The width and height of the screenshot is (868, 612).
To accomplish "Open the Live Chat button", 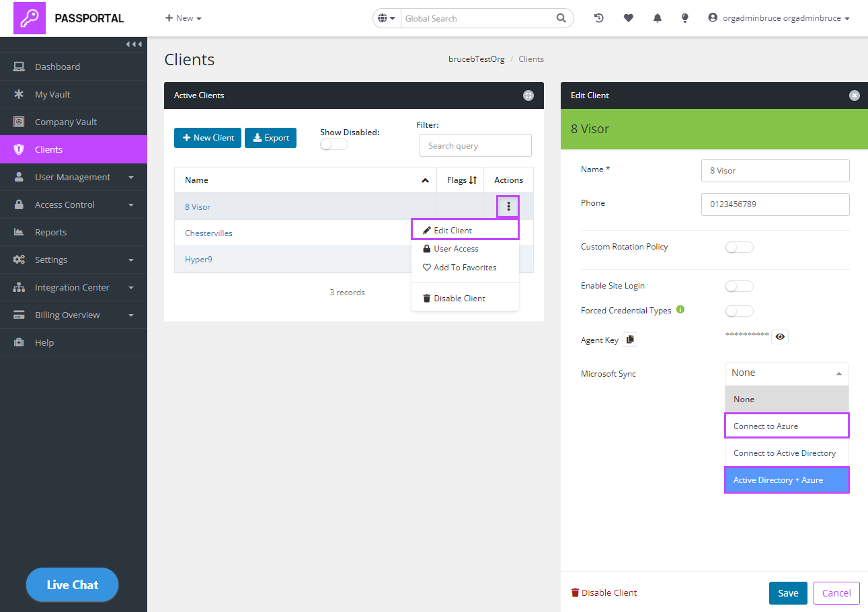I will pyautogui.click(x=72, y=585).
